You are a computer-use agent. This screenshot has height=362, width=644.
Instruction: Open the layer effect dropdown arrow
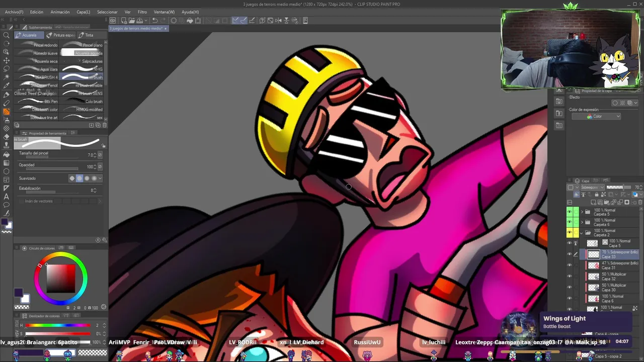636,103
